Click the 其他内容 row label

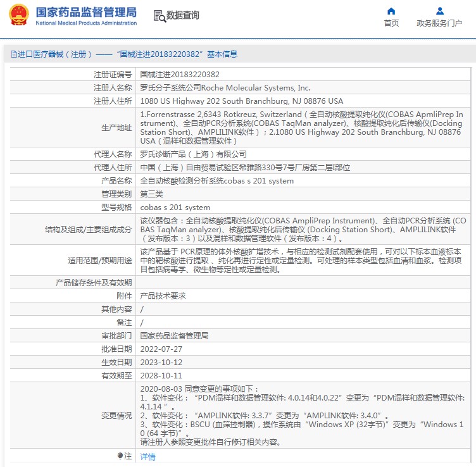116,309
